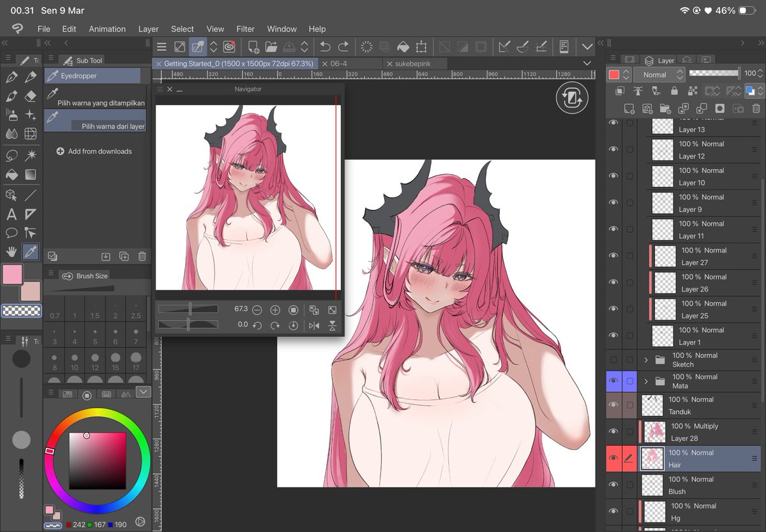Open the Filter menu

[245, 29]
